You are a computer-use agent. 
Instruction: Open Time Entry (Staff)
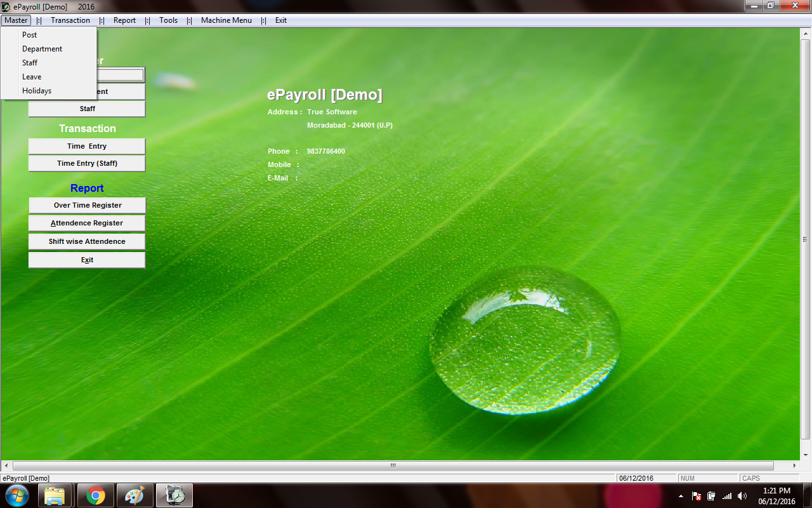tap(87, 163)
